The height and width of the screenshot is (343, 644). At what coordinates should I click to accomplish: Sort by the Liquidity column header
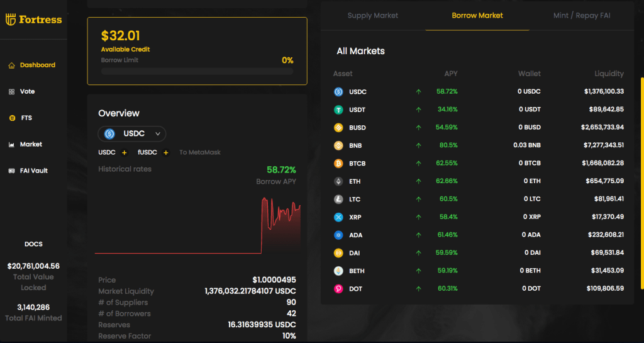click(x=609, y=74)
